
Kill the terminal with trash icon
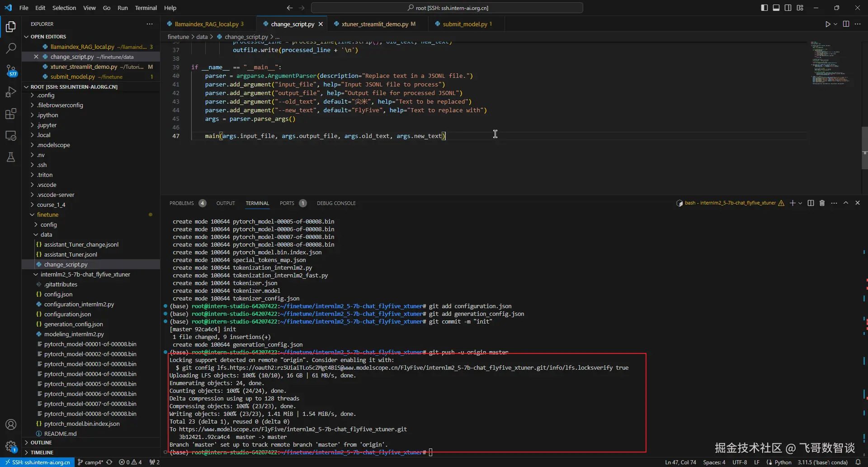click(822, 203)
